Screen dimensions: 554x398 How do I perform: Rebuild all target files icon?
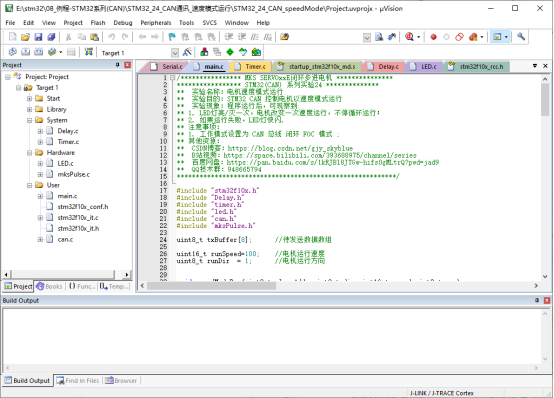39,52
